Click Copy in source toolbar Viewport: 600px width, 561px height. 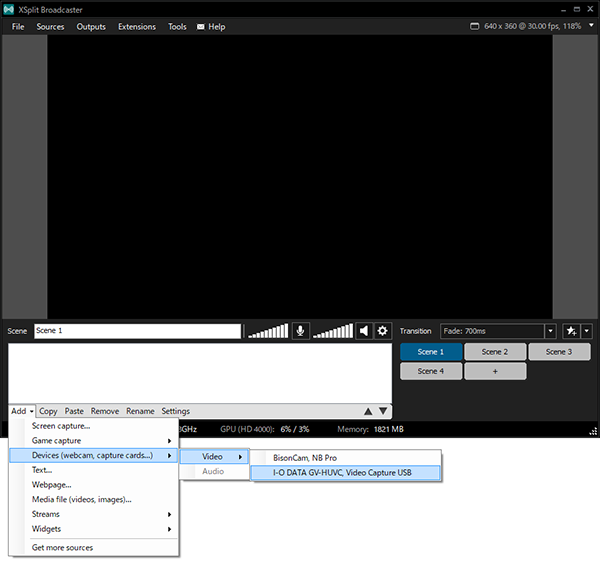click(48, 411)
